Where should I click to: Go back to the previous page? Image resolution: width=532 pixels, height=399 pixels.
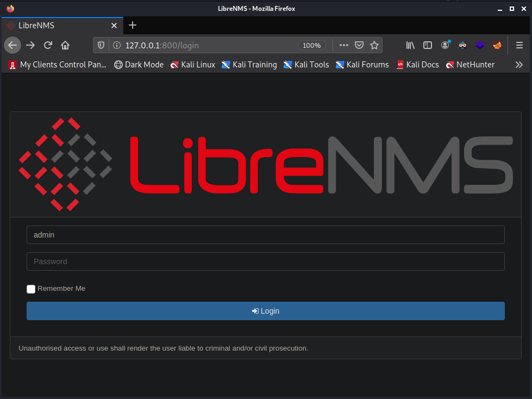click(x=12, y=45)
